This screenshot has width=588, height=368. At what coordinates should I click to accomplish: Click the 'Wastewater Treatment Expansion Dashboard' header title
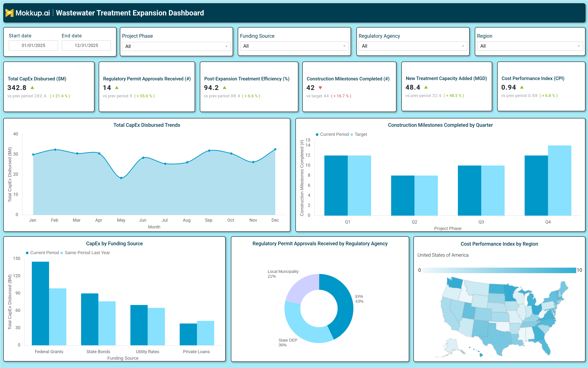pyautogui.click(x=130, y=13)
